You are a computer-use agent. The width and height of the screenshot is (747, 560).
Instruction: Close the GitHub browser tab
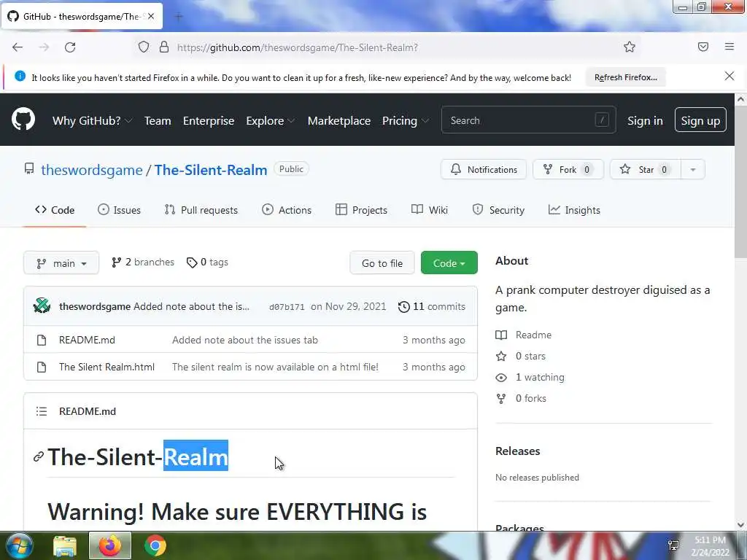pos(151,16)
